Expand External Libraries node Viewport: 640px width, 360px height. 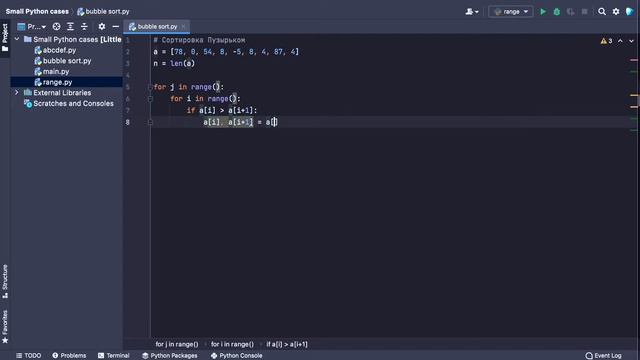pos(17,93)
